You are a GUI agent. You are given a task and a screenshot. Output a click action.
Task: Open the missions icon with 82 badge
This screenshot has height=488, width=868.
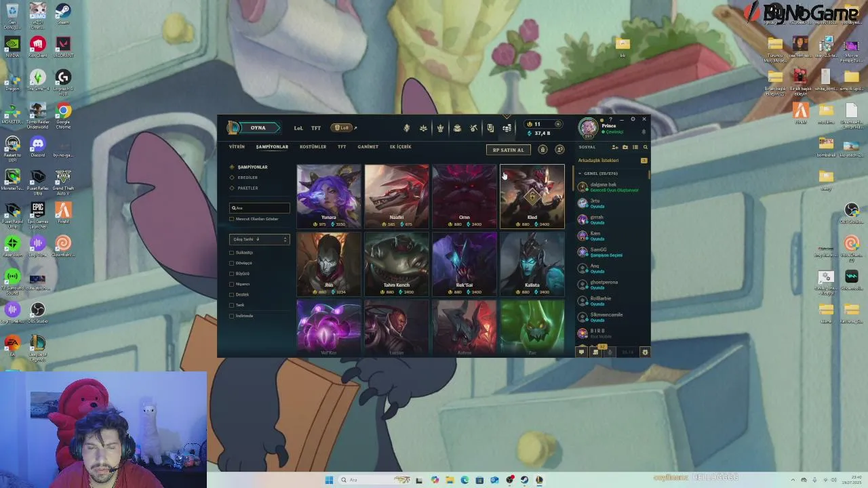(596, 351)
